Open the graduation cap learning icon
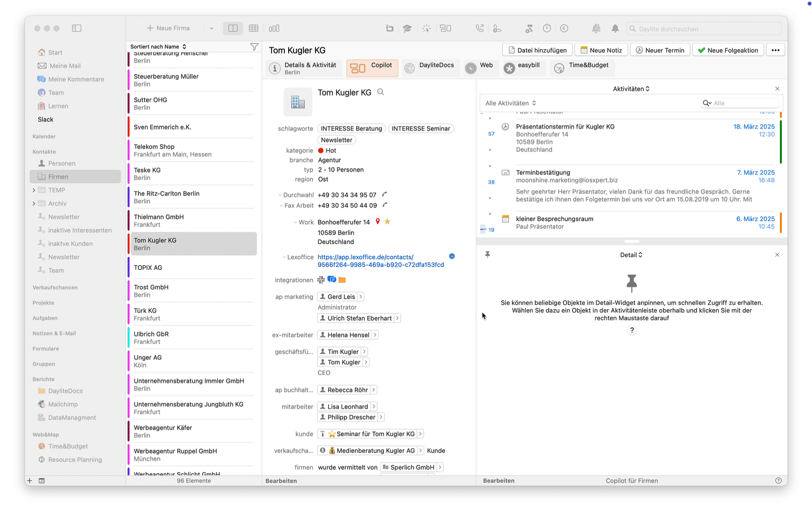 (x=407, y=28)
